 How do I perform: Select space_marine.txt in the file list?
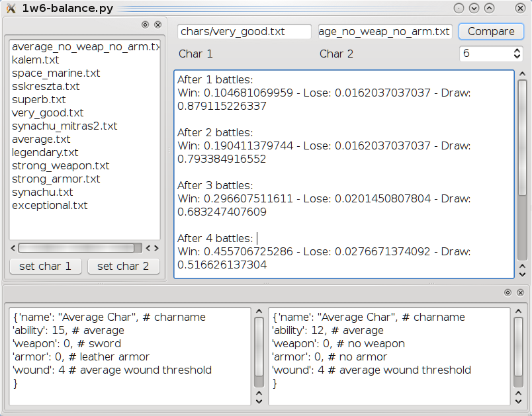[56, 73]
